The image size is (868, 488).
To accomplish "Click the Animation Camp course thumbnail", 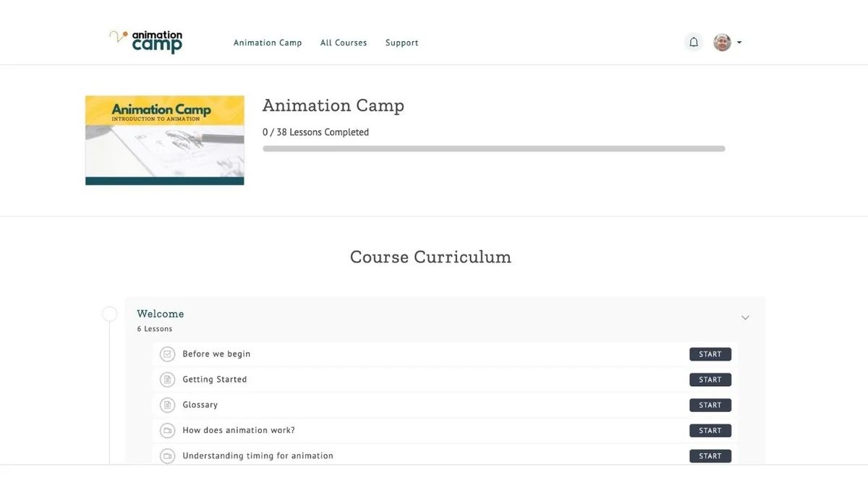I will (165, 140).
